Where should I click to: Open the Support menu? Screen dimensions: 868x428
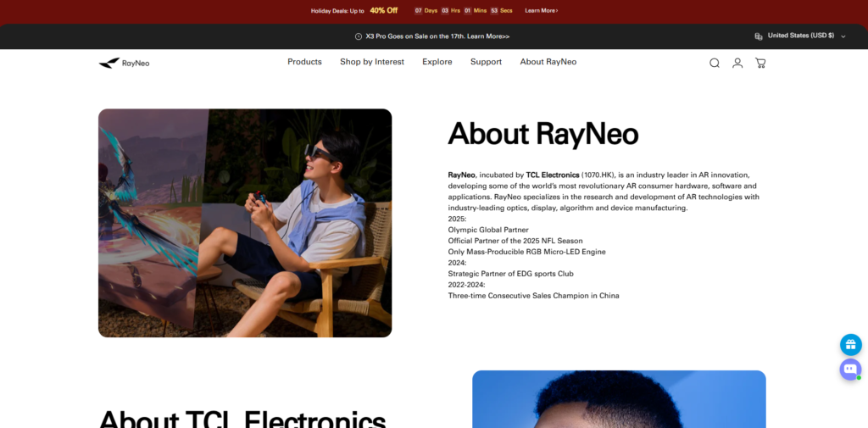click(486, 62)
